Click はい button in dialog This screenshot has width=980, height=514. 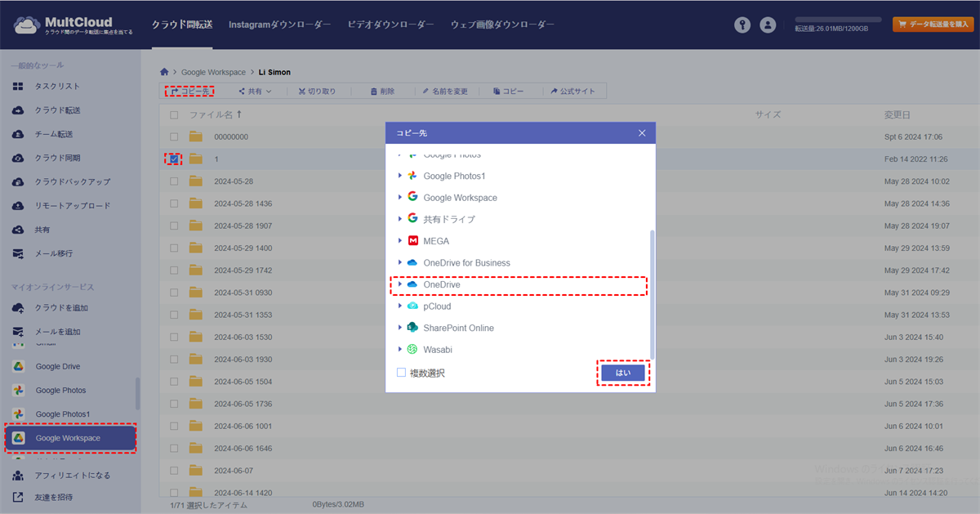[623, 373]
